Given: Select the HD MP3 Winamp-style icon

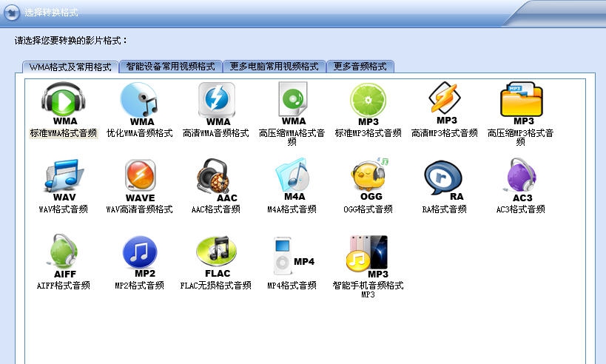Looking at the screenshot, I should (x=445, y=103).
